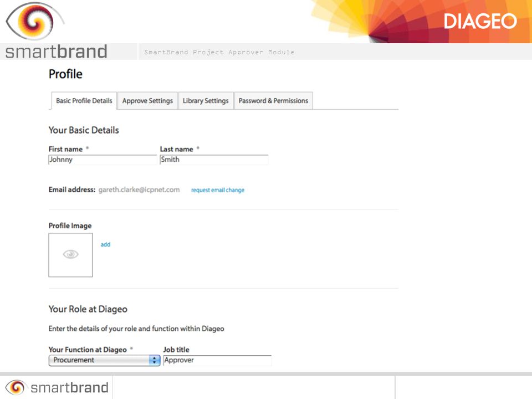Click the Last name field containing Smith

click(x=214, y=160)
